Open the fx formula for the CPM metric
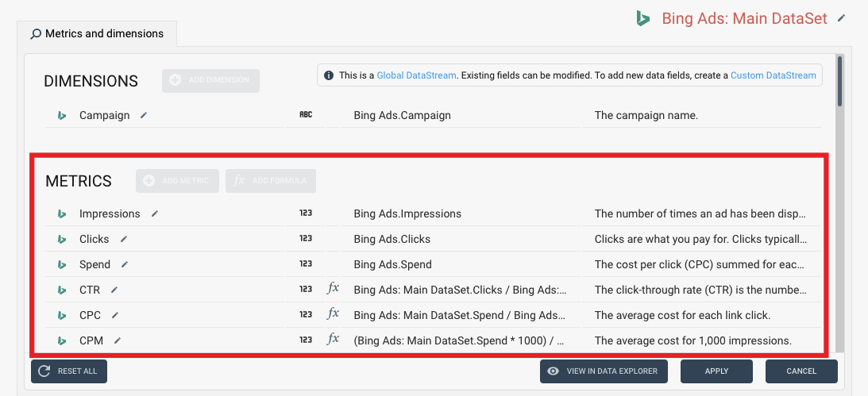This screenshot has width=868, height=396. 333,339
